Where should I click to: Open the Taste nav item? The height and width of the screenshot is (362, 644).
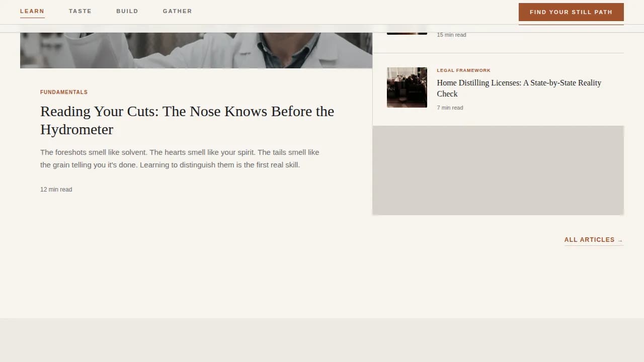point(80,11)
